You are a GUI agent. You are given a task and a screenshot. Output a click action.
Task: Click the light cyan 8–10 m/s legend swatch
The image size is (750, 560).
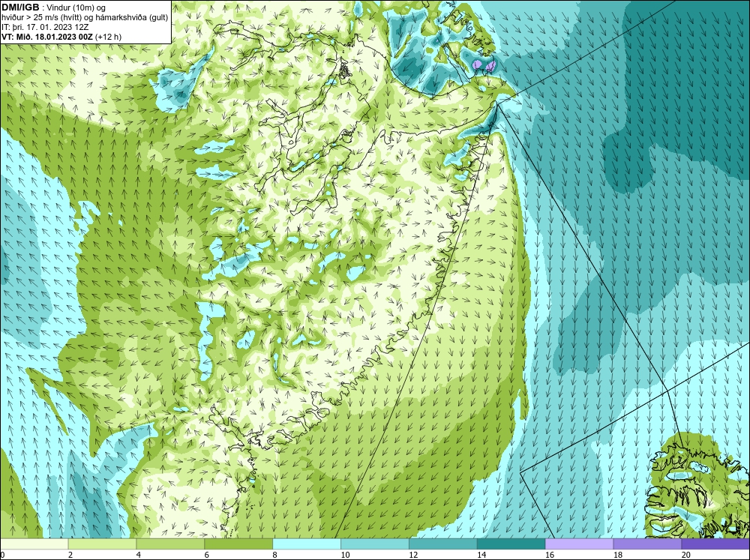tap(307, 544)
